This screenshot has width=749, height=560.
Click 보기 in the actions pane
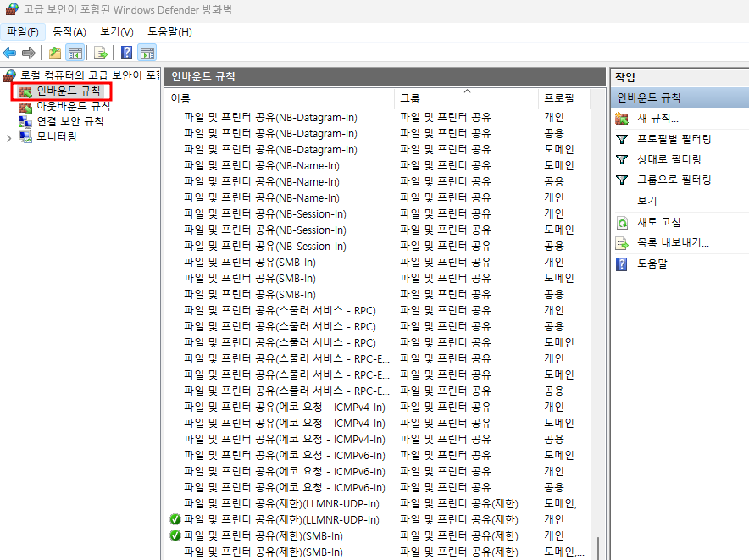(x=647, y=201)
